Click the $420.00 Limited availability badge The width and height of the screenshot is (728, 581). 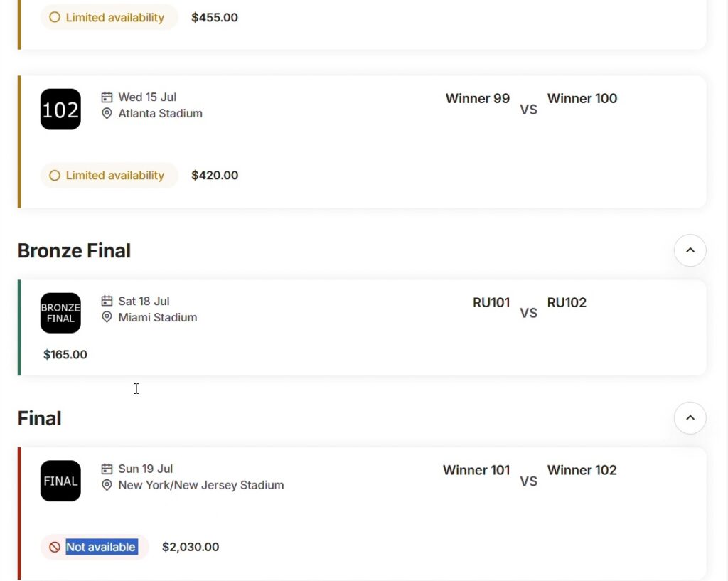[109, 176]
